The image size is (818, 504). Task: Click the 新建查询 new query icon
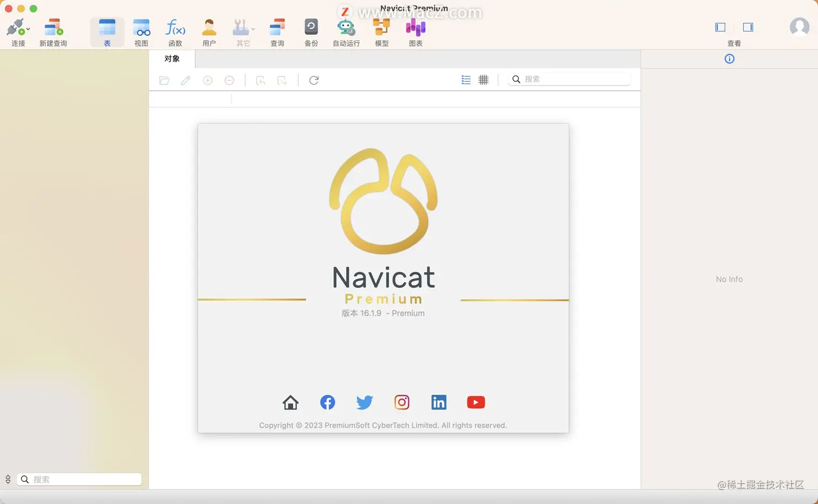(53, 27)
